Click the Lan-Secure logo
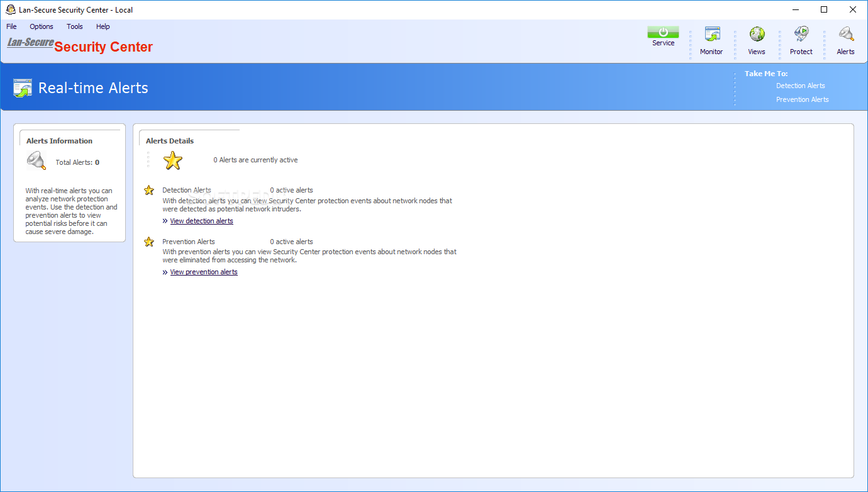Viewport: 868px width, 492px height. coord(30,43)
